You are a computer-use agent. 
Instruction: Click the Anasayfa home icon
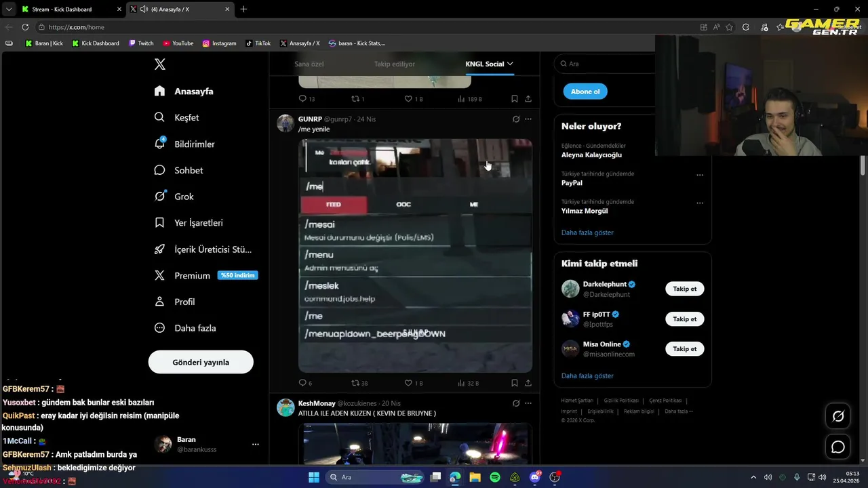(159, 91)
